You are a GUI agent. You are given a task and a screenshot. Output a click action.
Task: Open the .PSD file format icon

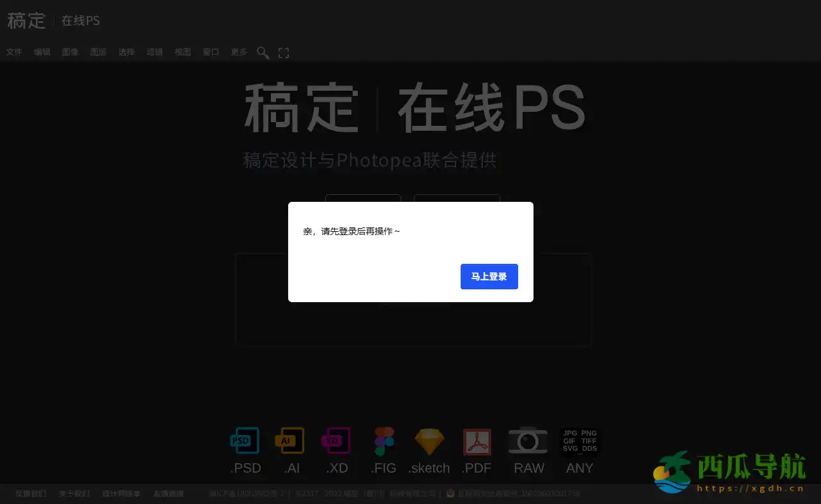(245, 440)
